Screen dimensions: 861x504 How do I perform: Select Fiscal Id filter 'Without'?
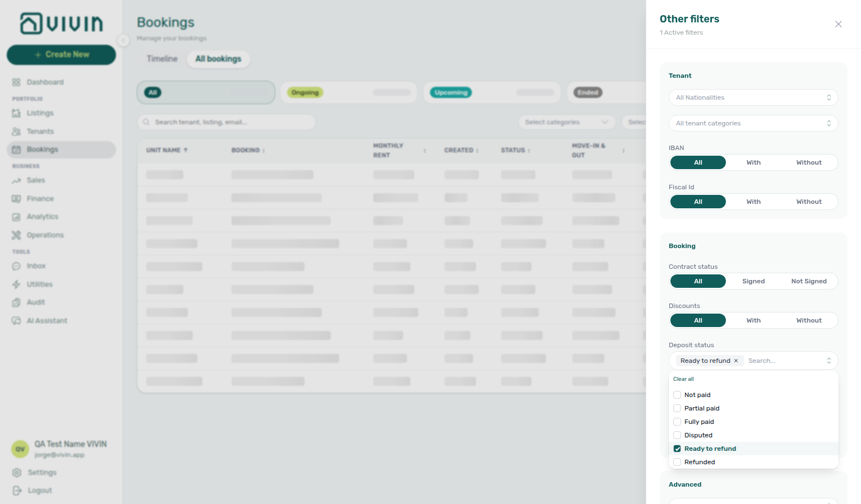pyautogui.click(x=809, y=202)
